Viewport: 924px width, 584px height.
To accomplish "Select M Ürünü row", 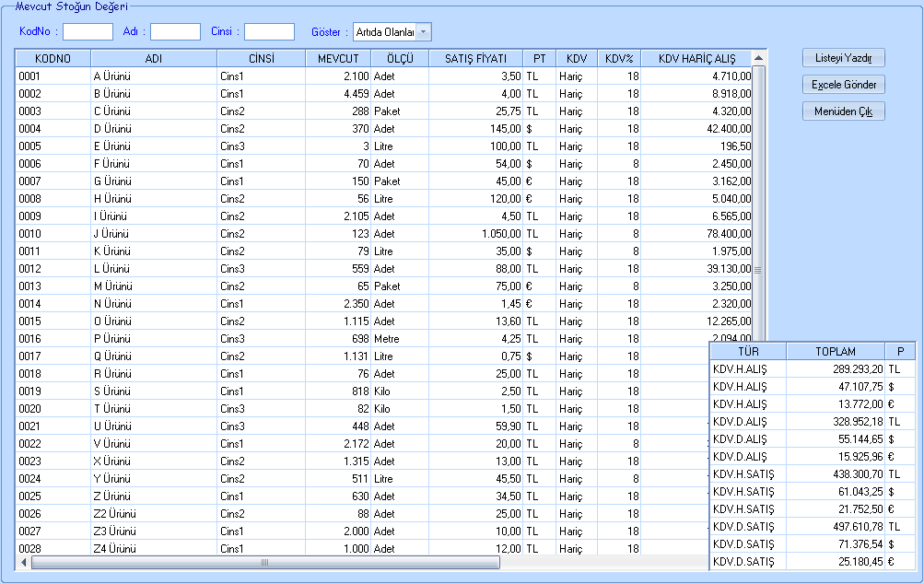I will click(x=113, y=286).
